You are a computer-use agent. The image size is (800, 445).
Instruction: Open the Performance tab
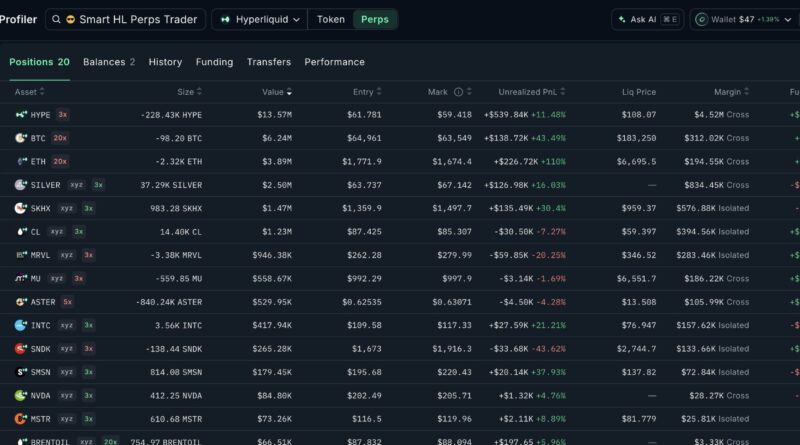click(334, 62)
